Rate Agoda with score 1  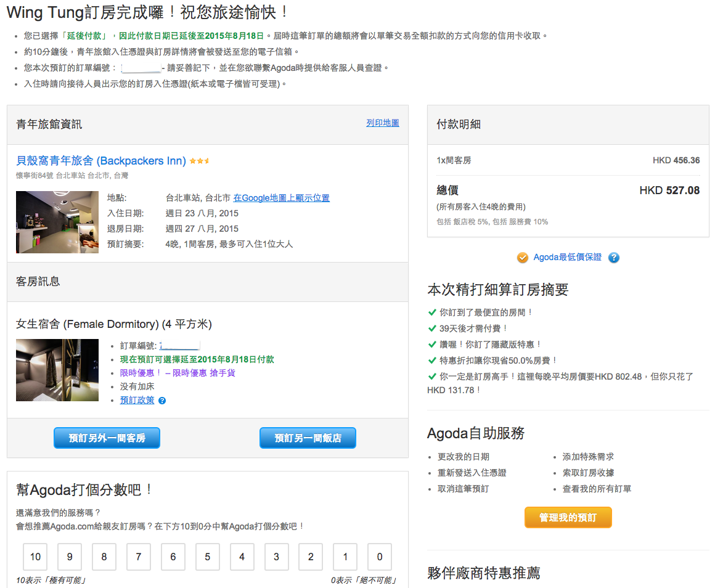(x=345, y=557)
